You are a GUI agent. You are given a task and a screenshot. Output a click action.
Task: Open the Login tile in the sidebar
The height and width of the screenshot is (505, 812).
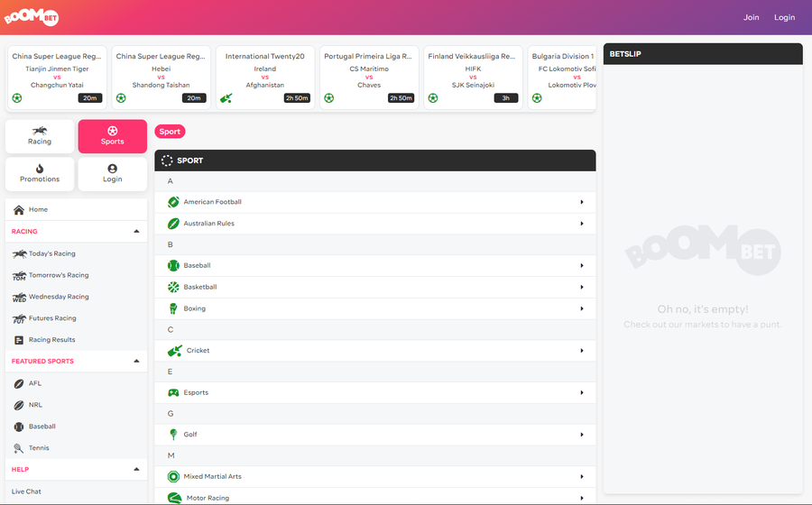(113, 174)
